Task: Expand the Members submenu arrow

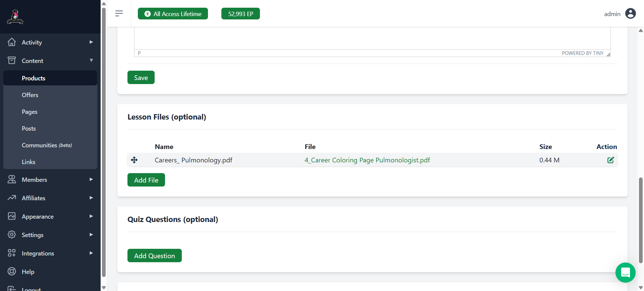Action: click(91, 179)
